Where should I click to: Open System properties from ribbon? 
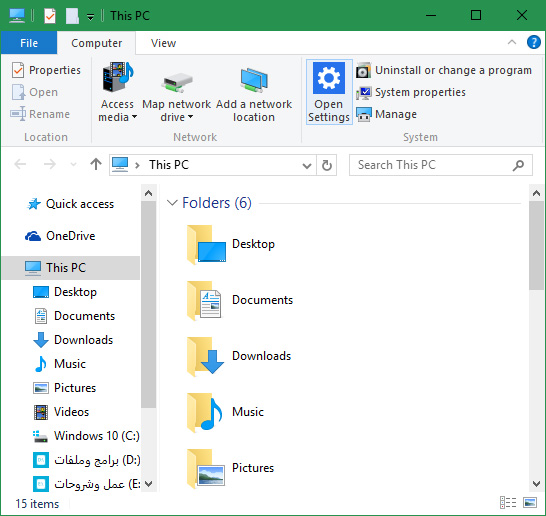(411, 92)
